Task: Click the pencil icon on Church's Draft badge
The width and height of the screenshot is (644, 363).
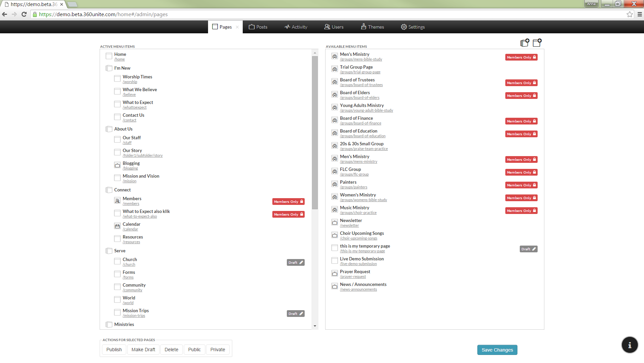Action: coord(301,262)
